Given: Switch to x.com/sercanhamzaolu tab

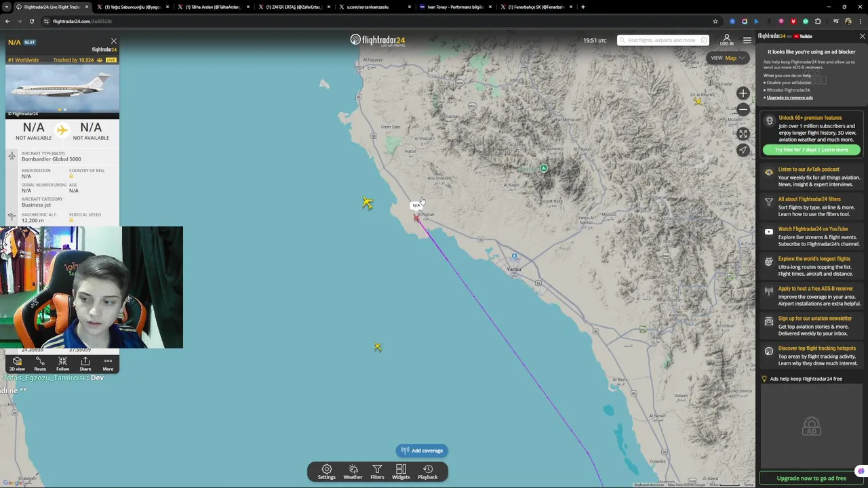Looking at the screenshot, I should [374, 7].
